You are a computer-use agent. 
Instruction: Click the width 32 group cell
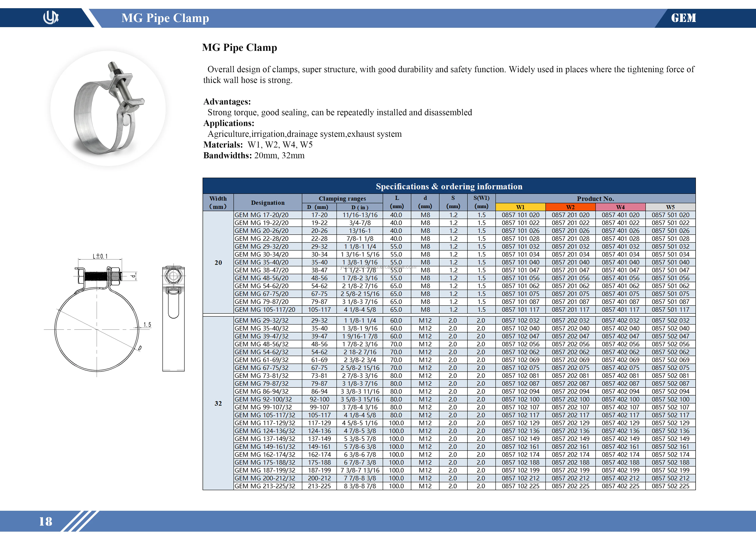(x=218, y=403)
